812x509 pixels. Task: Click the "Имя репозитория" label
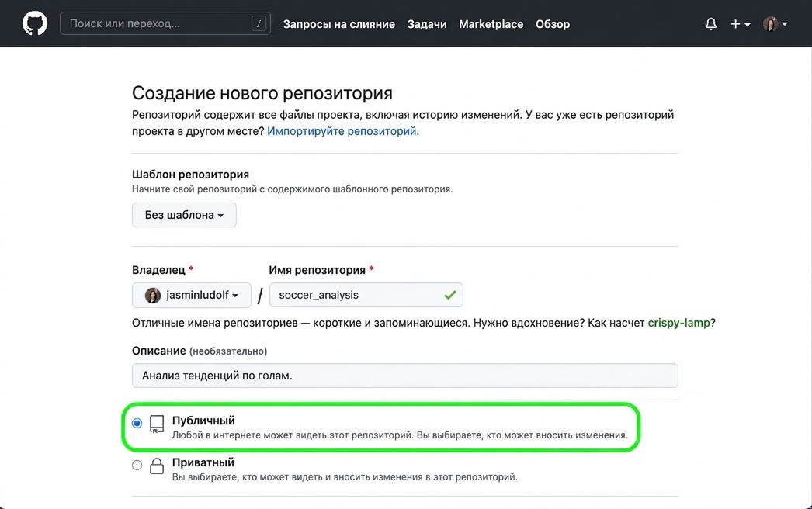point(317,270)
